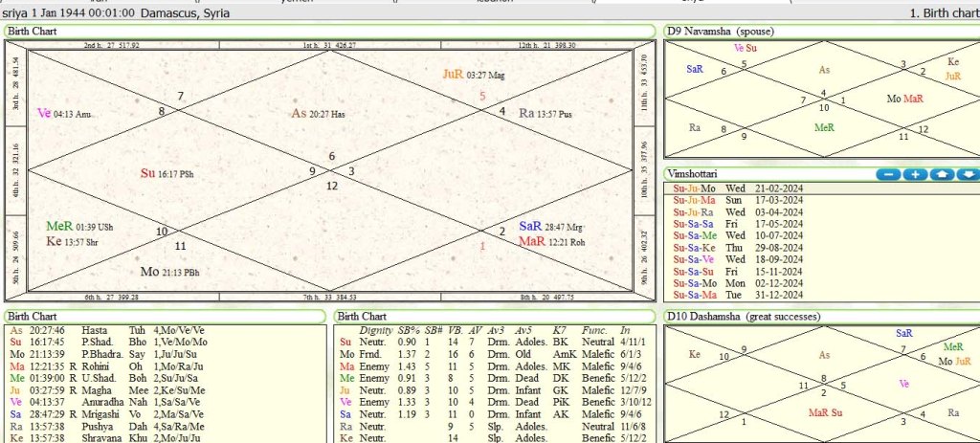The image size is (980, 443).
Task: Click the Ascendant 20:27 Has label
Action: coord(319,114)
